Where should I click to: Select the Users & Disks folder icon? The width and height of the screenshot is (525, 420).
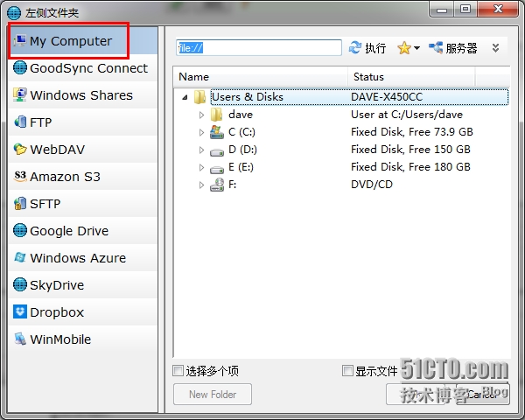[x=199, y=97]
